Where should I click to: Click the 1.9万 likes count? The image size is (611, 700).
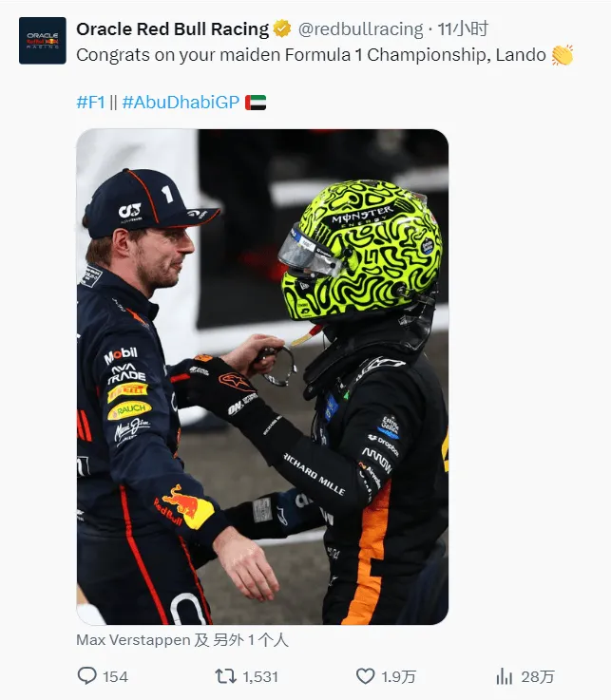pos(399,677)
